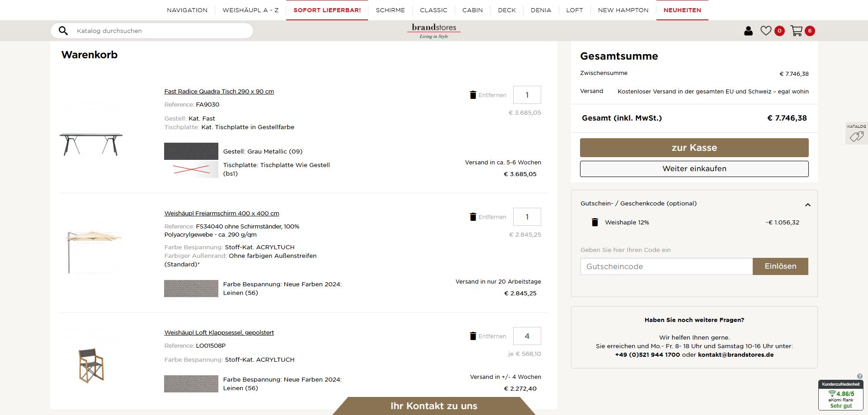Screen dimensions: 868x415
Task: Click the Weiter einkaufen button
Action: [694, 169]
